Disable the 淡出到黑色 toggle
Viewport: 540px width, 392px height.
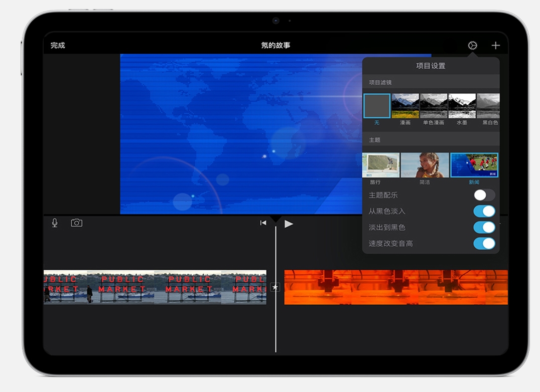point(484,227)
